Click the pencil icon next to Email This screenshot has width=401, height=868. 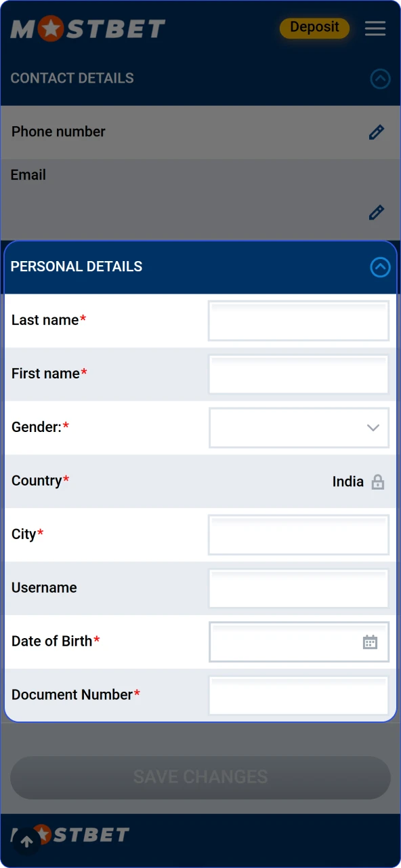[x=377, y=212]
